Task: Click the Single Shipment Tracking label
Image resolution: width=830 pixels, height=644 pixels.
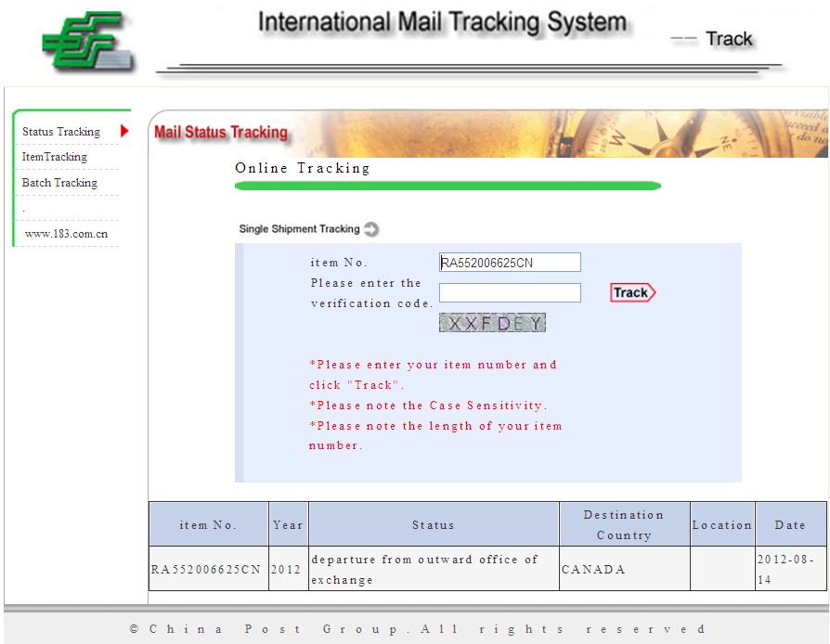Action: tap(299, 229)
